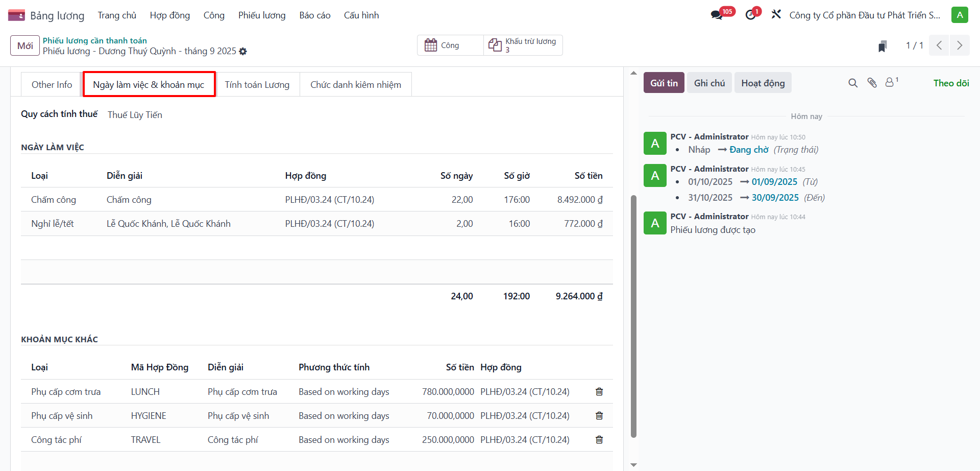Click the gear icon next to payslip title
This screenshot has width=980, height=471.
click(243, 51)
